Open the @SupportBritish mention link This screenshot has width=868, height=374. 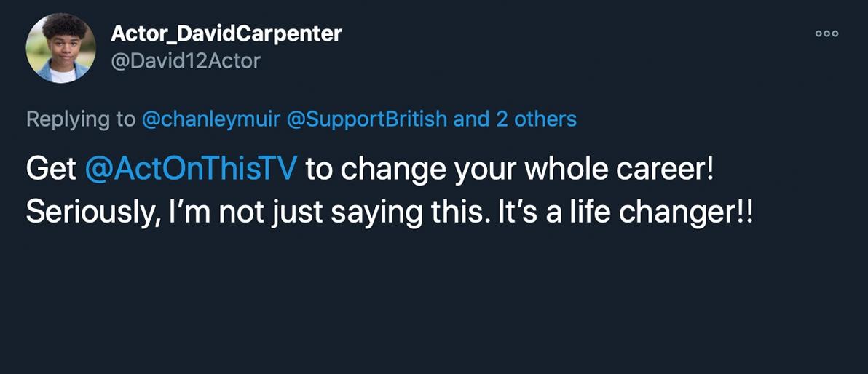pyautogui.click(x=368, y=119)
